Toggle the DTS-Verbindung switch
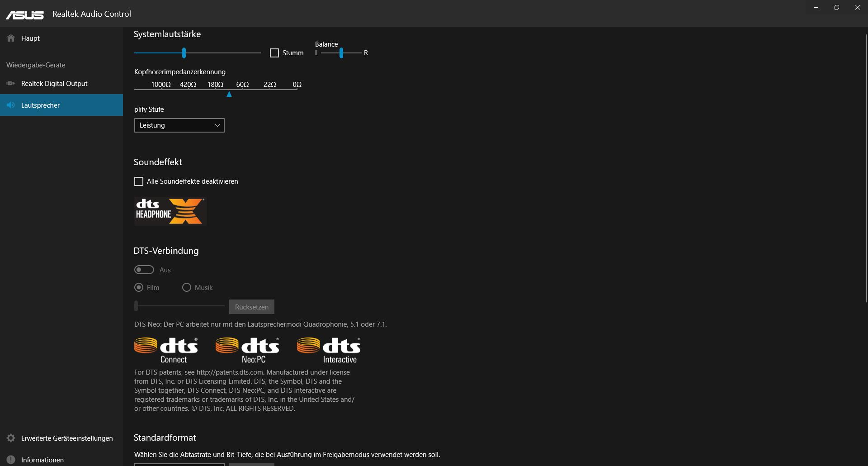868x466 pixels. click(144, 270)
